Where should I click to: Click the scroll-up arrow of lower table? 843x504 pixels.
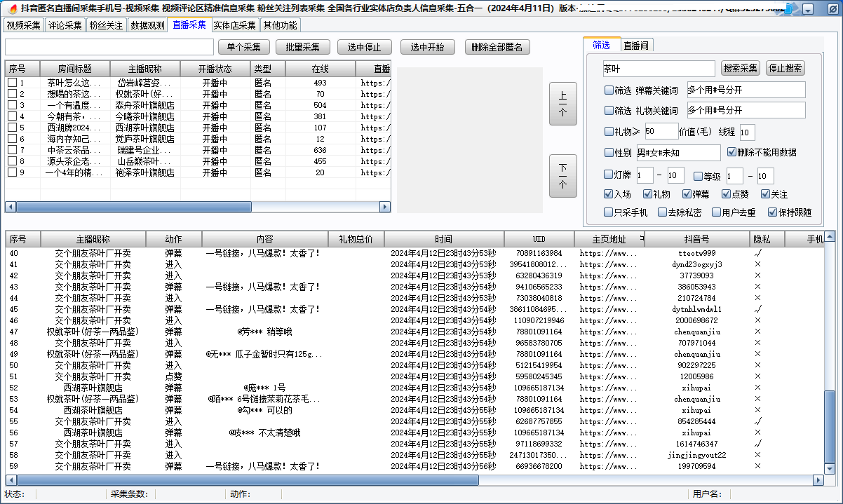pyautogui.click(x=830, y=236)
